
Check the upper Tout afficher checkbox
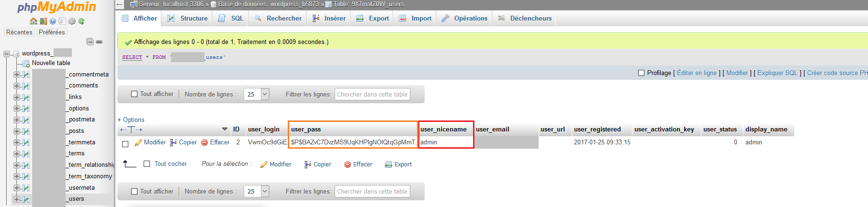coord(135,94)
